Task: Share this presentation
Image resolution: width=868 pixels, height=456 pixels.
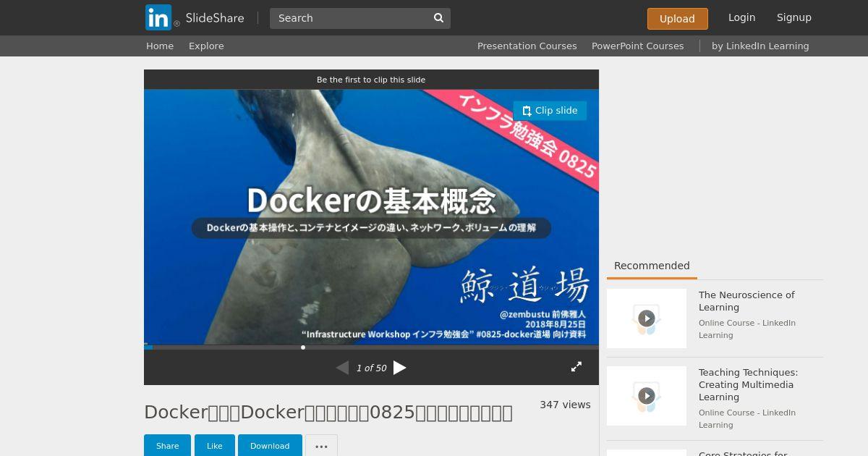Action: 167,446
